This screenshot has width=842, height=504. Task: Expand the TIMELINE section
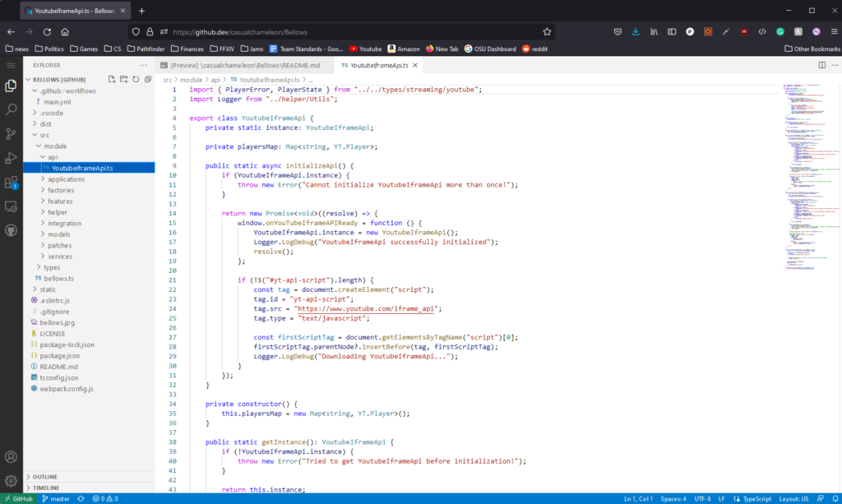(x=46, y=488)
